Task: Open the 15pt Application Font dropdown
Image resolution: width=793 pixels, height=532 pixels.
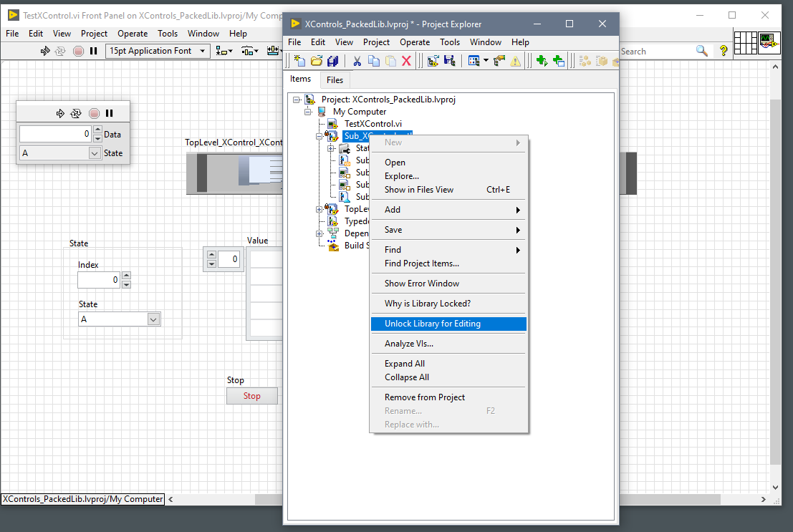Action: (203, 50)
